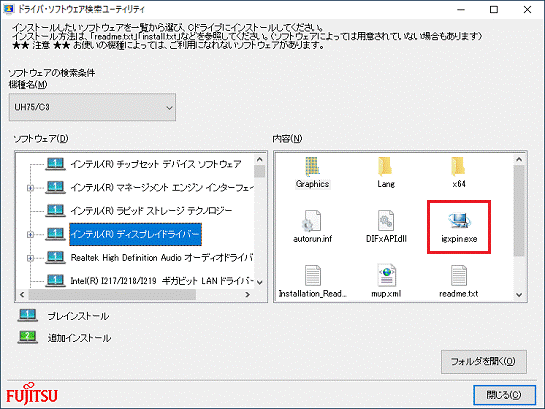Click laptop icon beside インテル(R) マネージメント エンジン
This screenshot has width=545, height=409.
pyautogui.click(x=55, y=187)
